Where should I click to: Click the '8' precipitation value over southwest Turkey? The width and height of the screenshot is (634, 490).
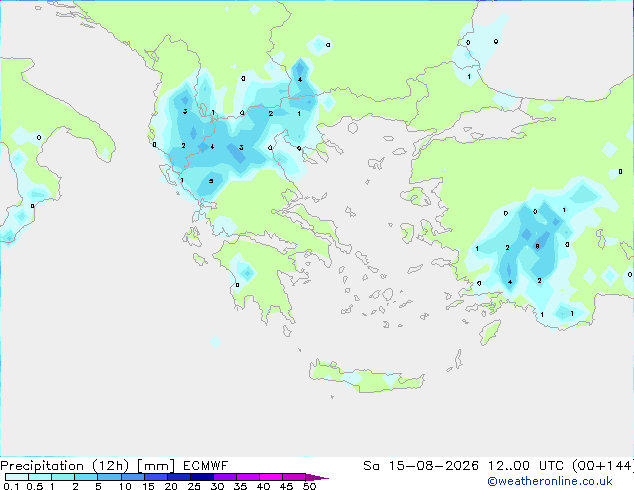click(x=537, y=246)
